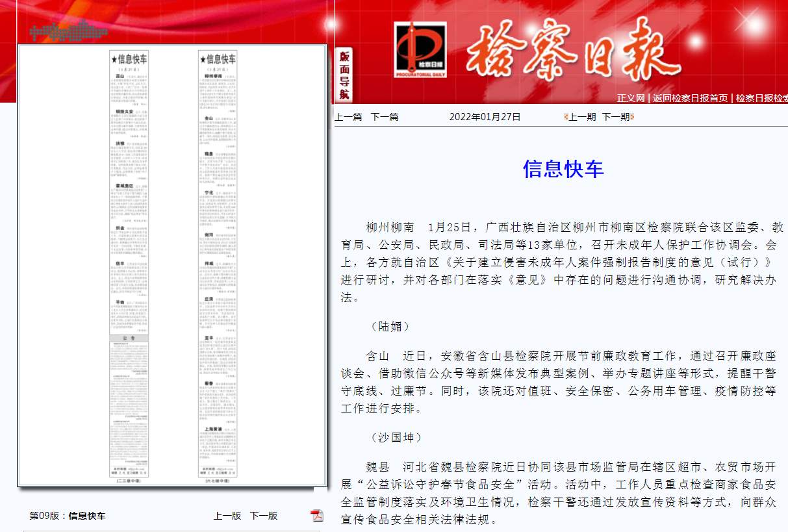Click the small arrow icon before 上一期

(x=566, y=117)
